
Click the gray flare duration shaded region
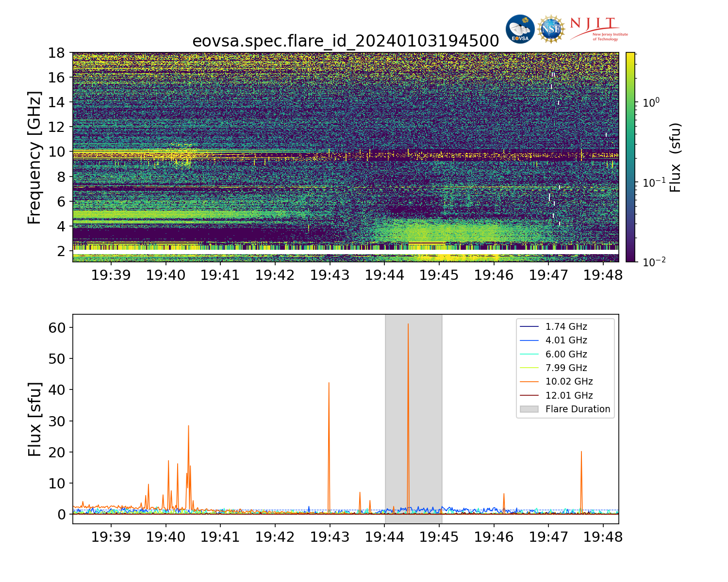(x=414, y=419)
